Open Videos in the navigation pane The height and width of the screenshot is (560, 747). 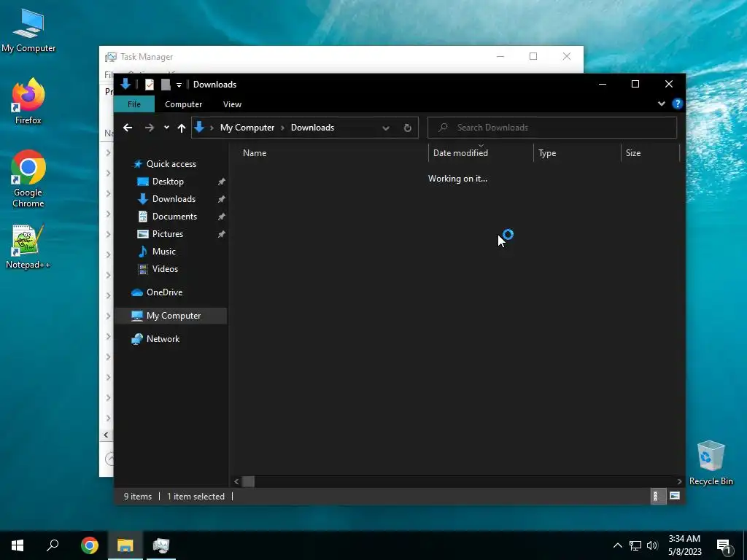tap(165, 269)
